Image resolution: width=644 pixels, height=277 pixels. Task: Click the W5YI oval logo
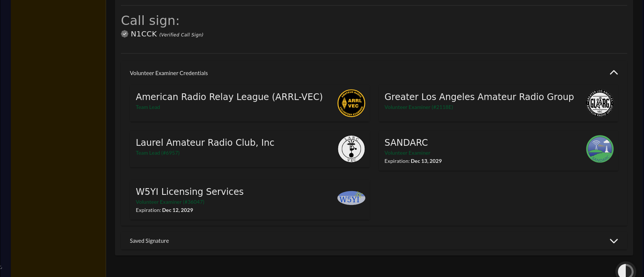[351, 198]
